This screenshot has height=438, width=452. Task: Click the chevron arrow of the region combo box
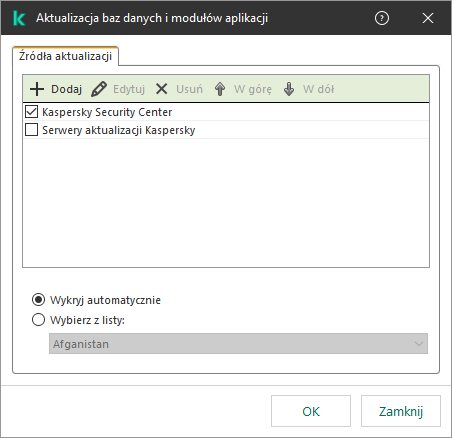point(419,344)
